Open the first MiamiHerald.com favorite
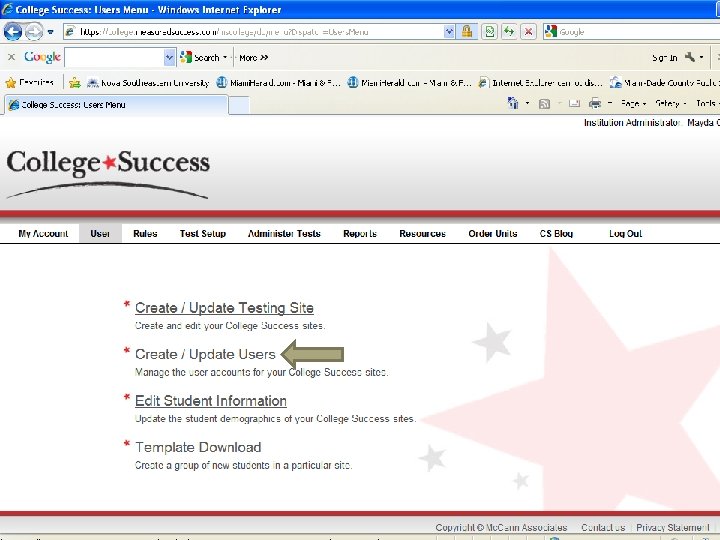This screenshot has width=720, height=540. coord(278,83)
